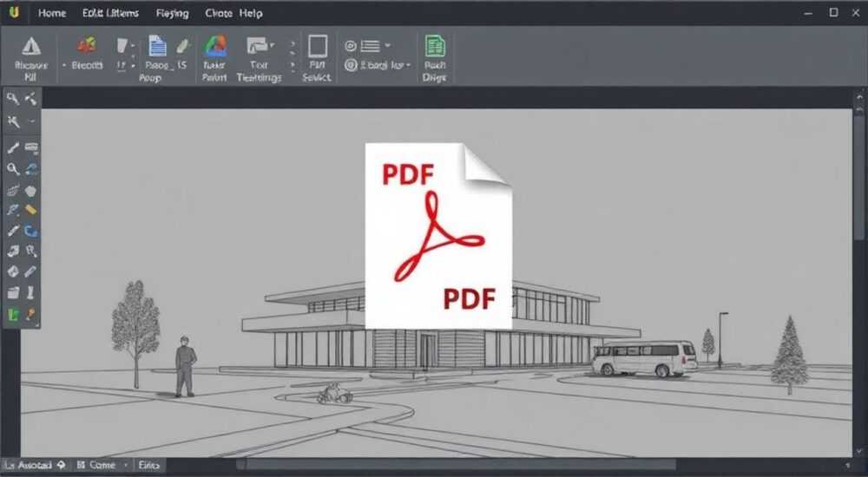Click the green spreadsheet icon in ribbon
The height and width of the screenshot is (477, 868).
435,46
